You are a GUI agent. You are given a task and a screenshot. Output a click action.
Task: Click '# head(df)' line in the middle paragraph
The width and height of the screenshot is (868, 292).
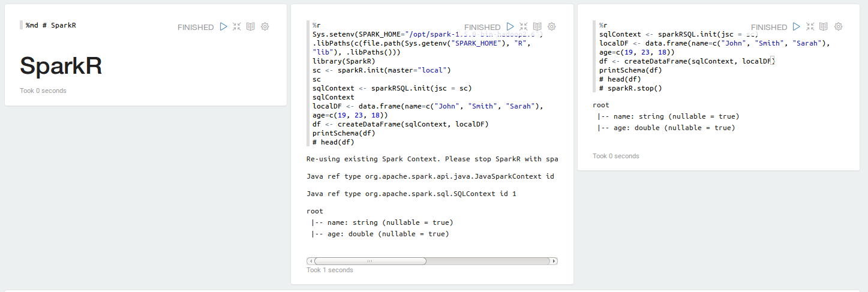(334, 142)
